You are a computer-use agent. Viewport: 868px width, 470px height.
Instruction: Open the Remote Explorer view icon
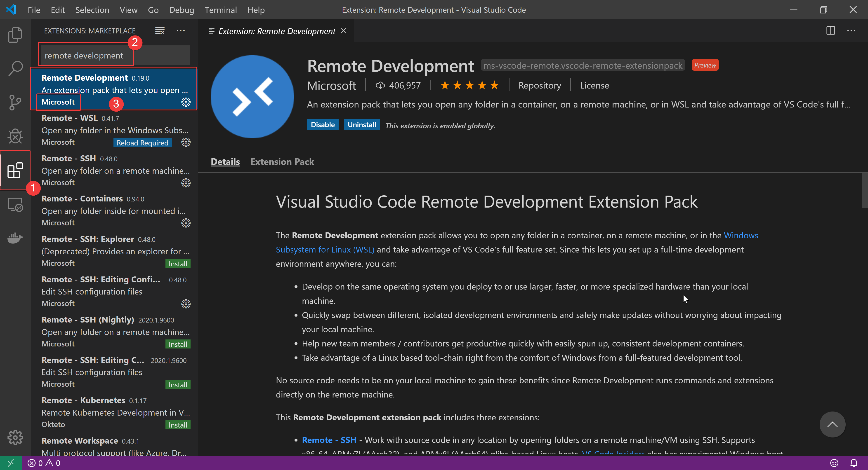(15, 204)
